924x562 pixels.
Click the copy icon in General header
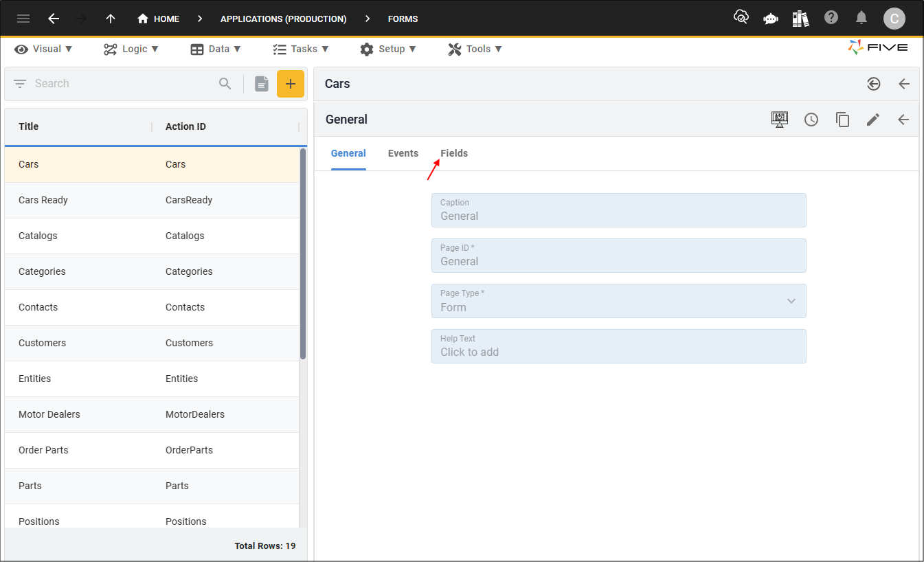[x=842, y=120]
